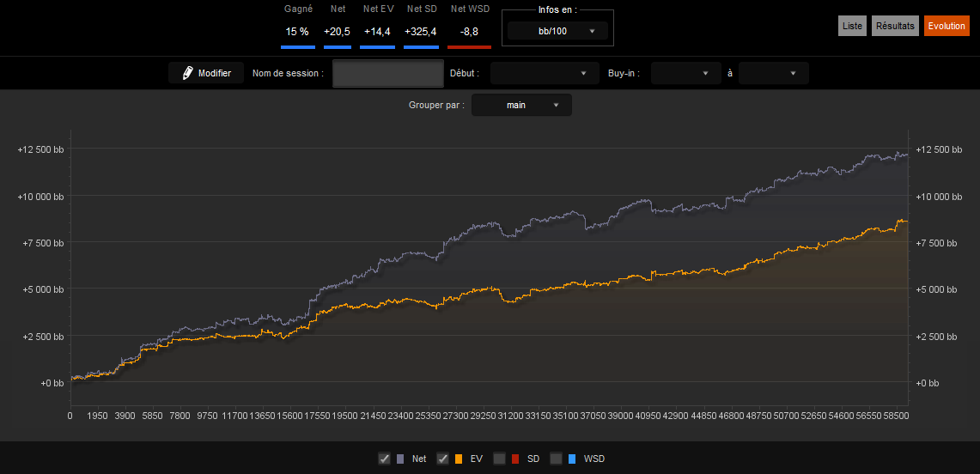Screen dimensions: 980x474
Task: Click the red SD legend color square
Action: click(x=515, y=459)
